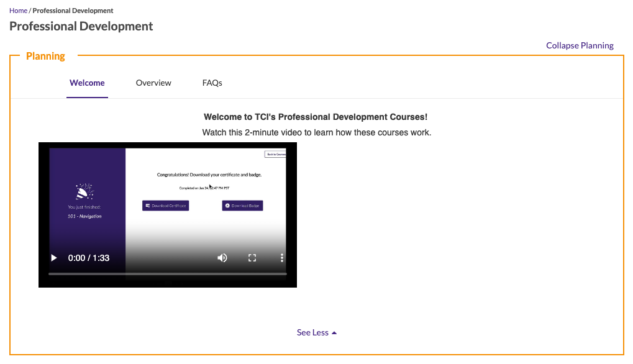This screenshot has width=633, height=364.
Task: Enter fullscreen mode on the video
Action: [252, 257]
